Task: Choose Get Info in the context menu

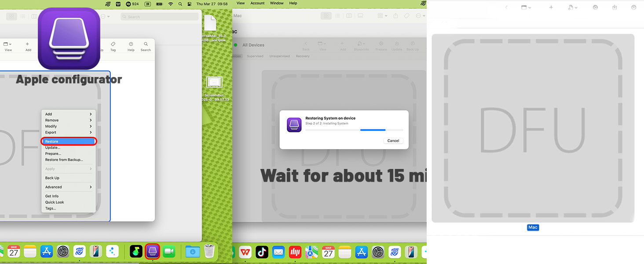Action: [x=69, y=196]
